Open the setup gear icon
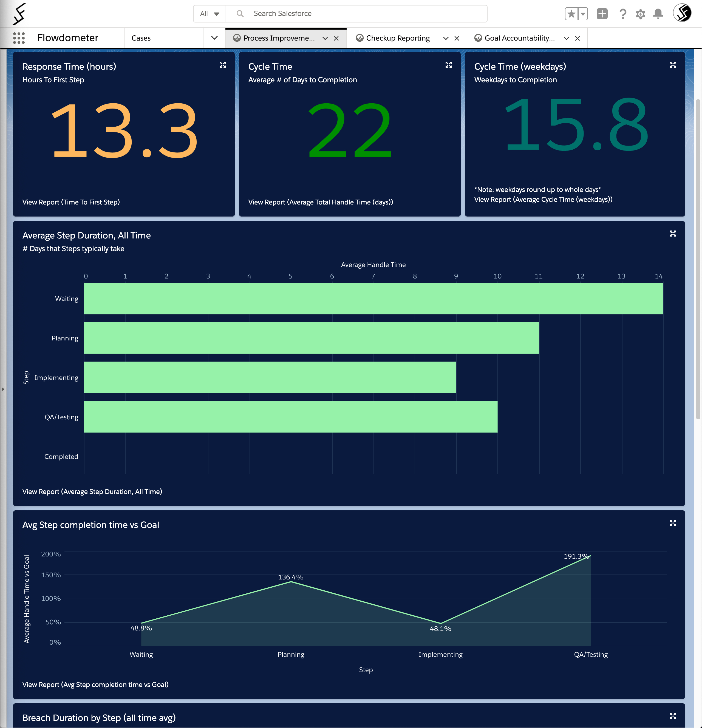The image size is (702, 728). (x=640, y=14)
